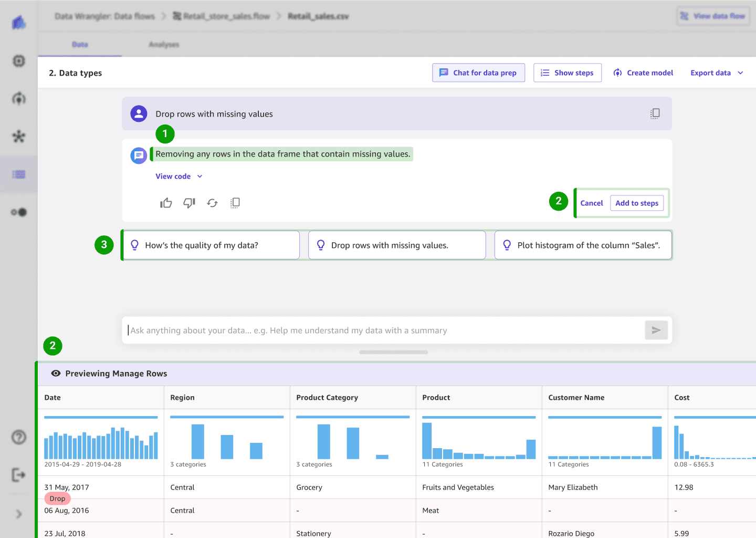Open the SageMaker home logo icon
The width and height of the screenshot is (756, 538).
point(19,23)
